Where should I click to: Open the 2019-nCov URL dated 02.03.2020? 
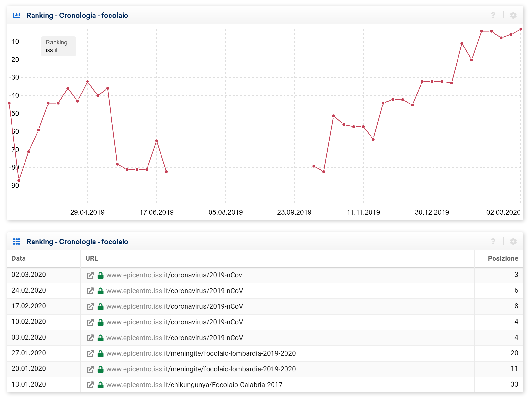click(174, 275)
